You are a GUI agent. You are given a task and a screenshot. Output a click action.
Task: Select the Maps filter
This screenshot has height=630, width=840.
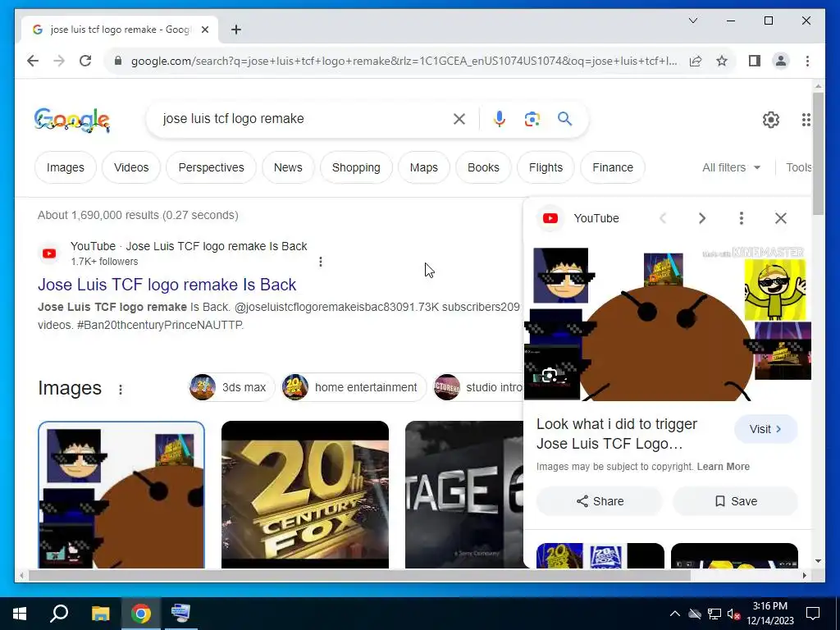424,167
